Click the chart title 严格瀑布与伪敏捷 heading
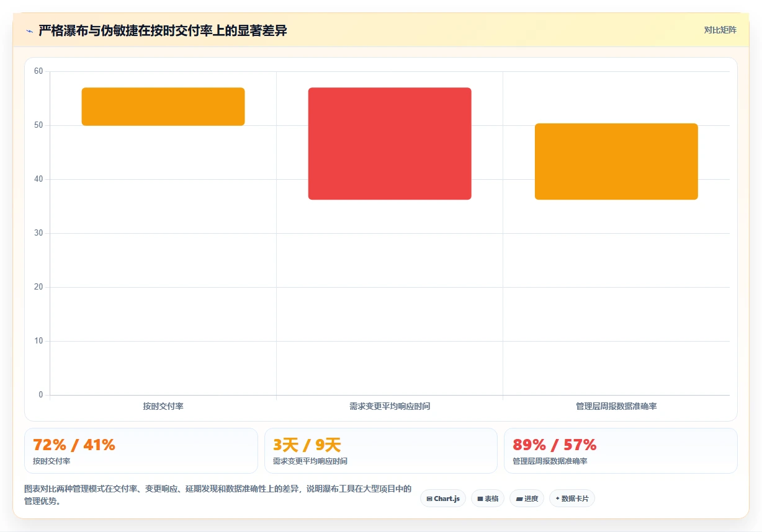762x532 pixels. click(163, 30)
